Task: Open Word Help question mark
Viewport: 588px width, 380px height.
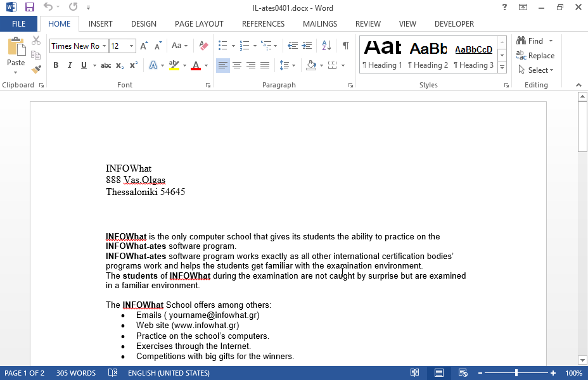Action: (505, 7)
